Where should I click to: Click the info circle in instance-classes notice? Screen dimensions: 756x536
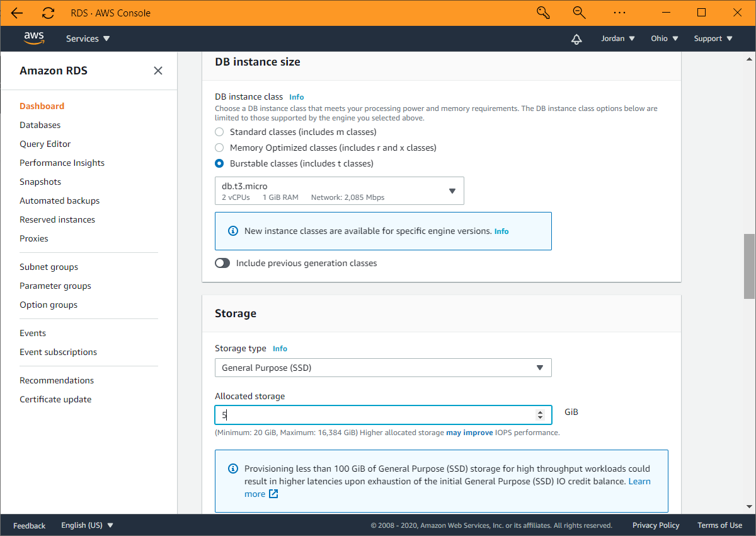(233, 231)
